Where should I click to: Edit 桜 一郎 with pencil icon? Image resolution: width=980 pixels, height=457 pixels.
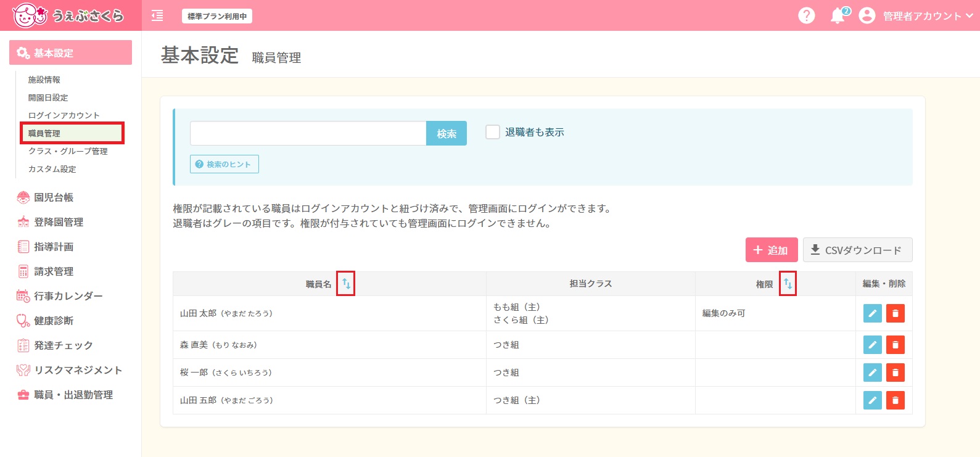872,373
